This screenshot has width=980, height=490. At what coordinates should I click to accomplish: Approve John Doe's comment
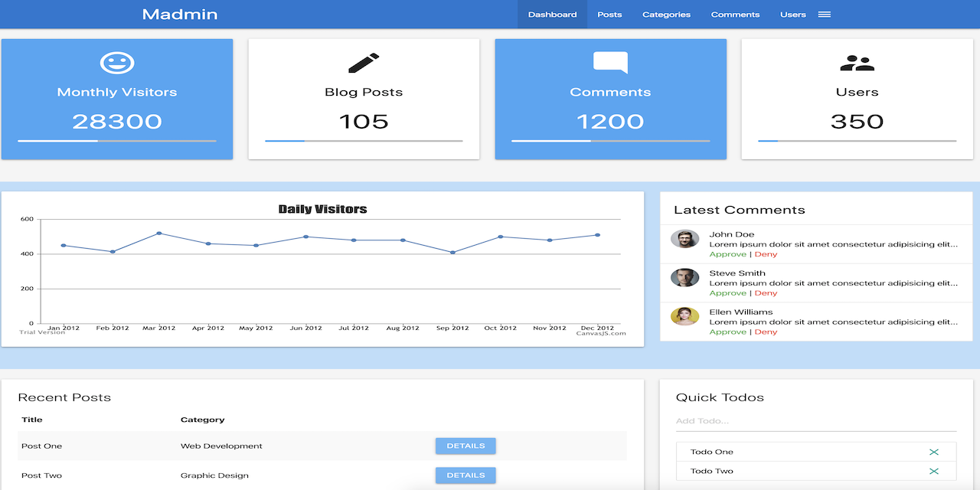727,253
